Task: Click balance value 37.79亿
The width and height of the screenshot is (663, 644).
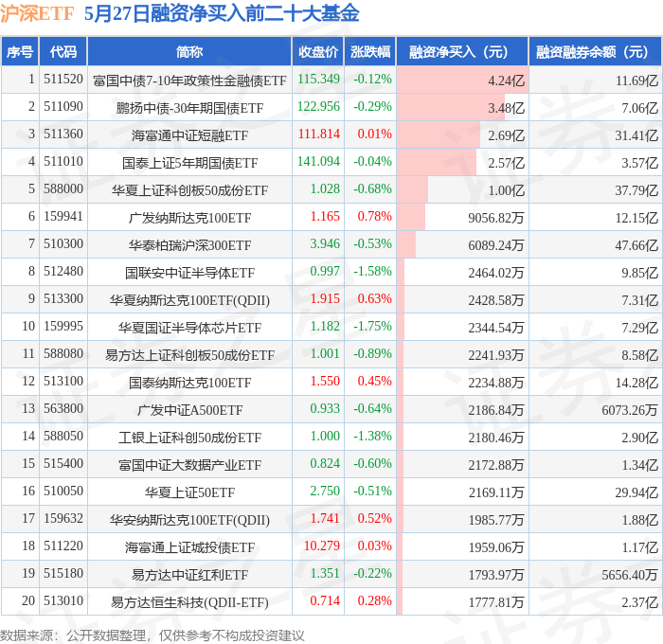Action: point(636,190)
